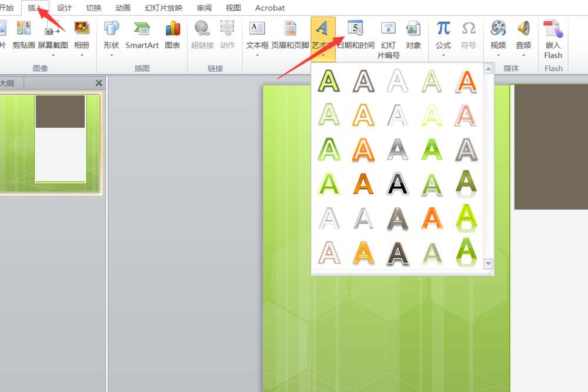The image size is (588, 392).
Task: Choose fourth-row dark orange WordArt style
Action: [x=363, y=184]
